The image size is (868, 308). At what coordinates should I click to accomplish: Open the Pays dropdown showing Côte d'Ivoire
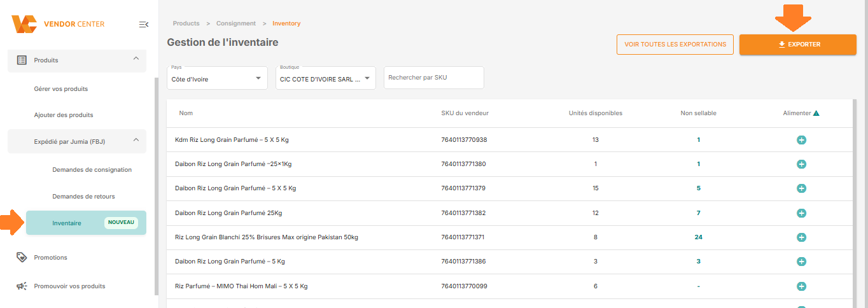click(217, 78)
